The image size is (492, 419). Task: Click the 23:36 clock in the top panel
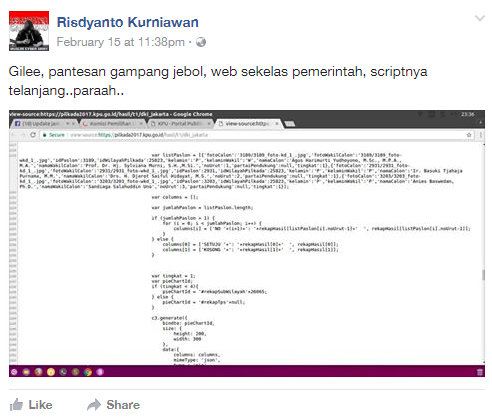[468, 114]
